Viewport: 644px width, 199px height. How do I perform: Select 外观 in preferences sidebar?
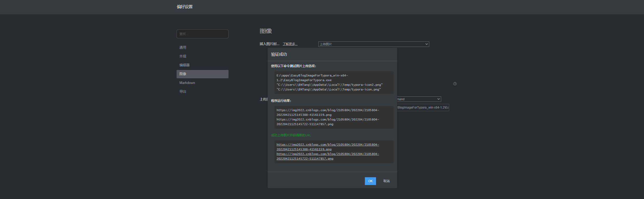[203, 56]
